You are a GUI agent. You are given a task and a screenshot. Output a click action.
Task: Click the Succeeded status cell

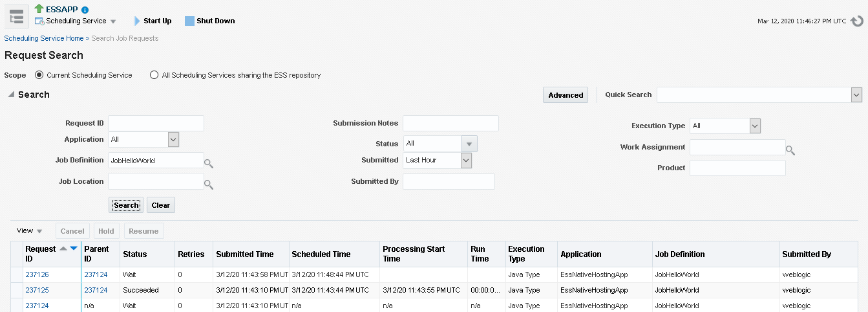(147, 290)
